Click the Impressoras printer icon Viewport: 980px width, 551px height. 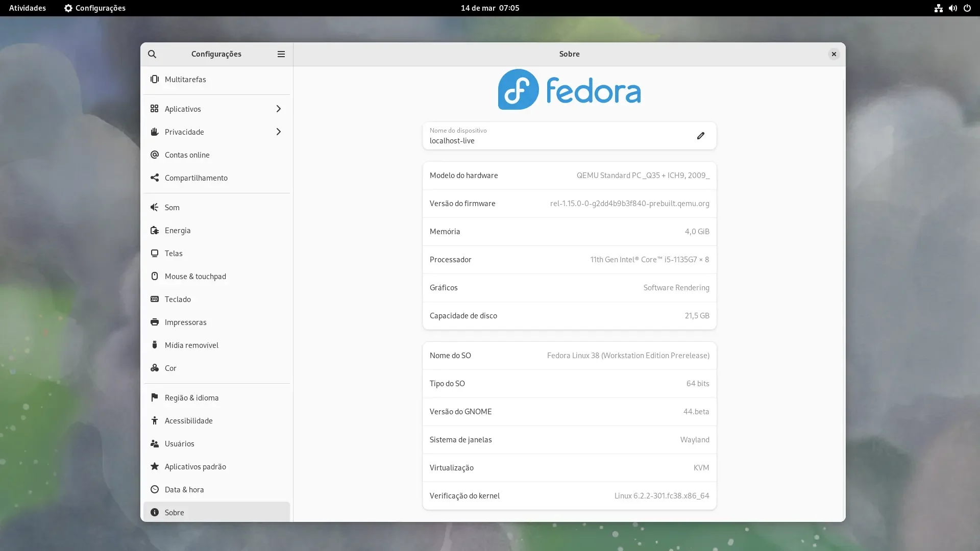[x=154, y=322]
